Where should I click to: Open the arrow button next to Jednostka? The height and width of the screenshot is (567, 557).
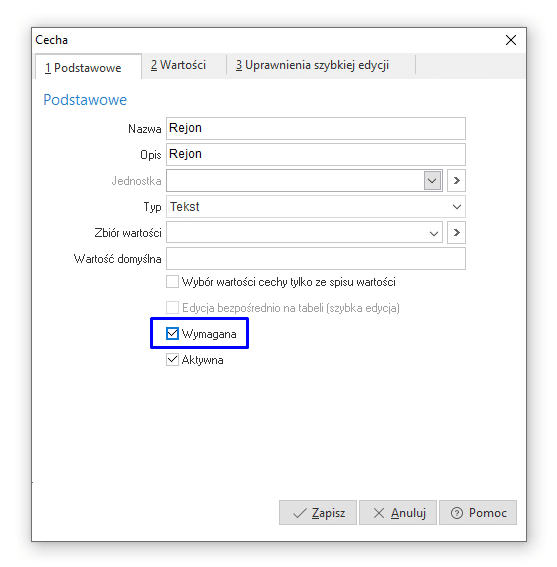[456, 180]
